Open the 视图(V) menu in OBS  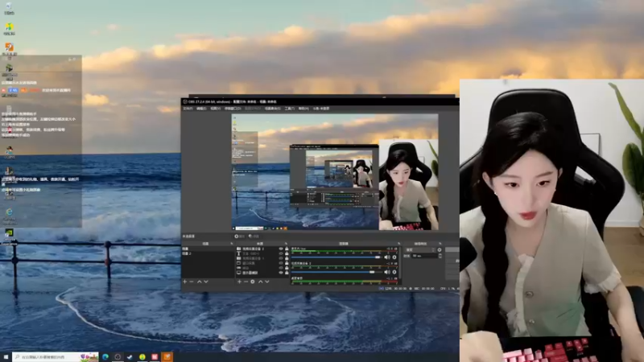point(215,109)
